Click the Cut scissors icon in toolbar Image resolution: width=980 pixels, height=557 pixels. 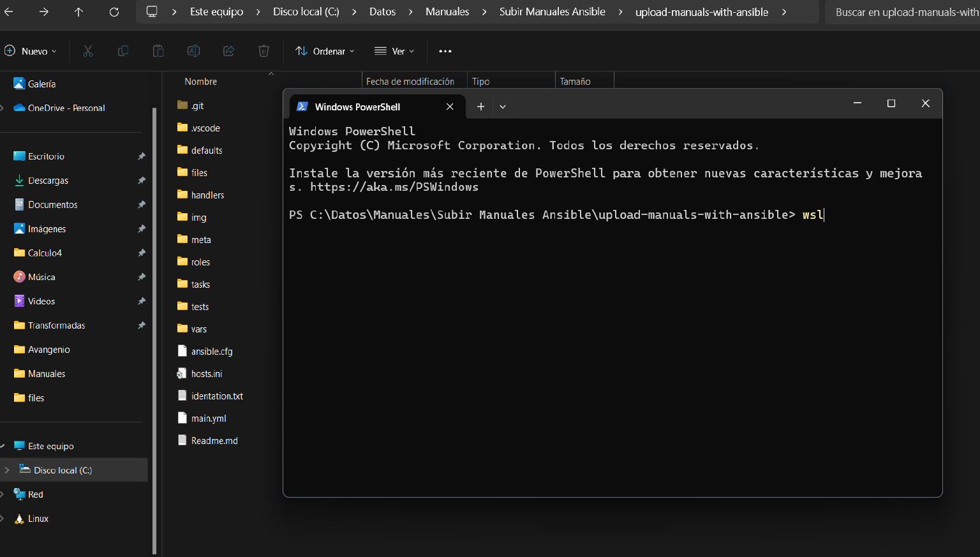[88, 51]
